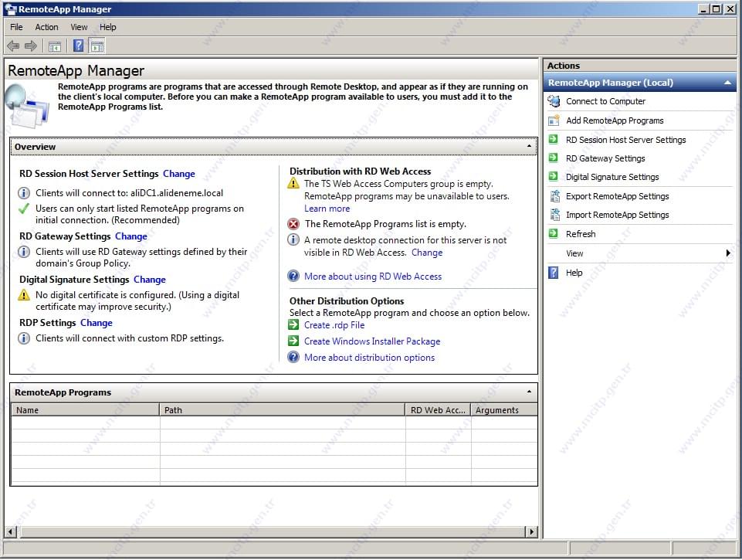Click info icon beside custom RDP settings message
The image size is (742, 560).
[x=24, y=338]
